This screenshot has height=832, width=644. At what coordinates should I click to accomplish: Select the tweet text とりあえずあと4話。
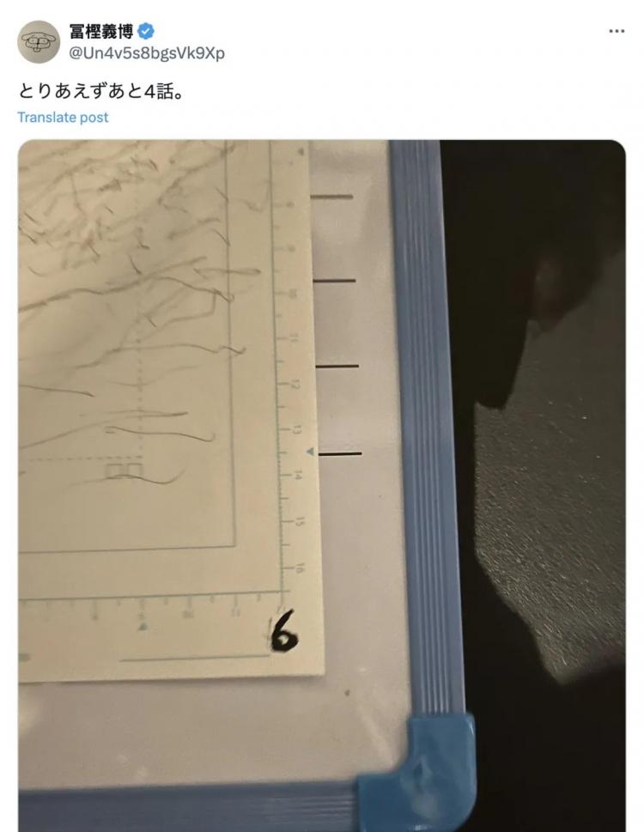pyautogui.click(x=101, y=91)
